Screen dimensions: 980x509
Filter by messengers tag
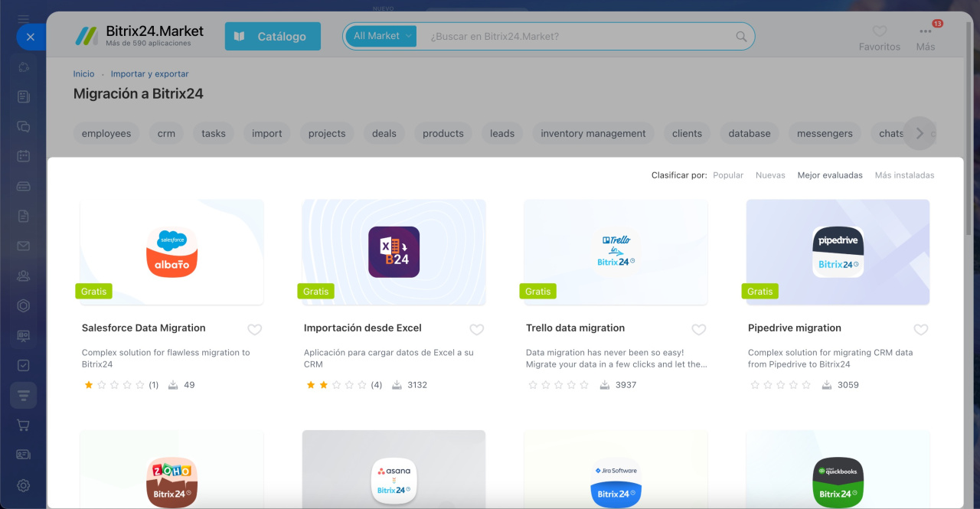tap(825, 133)
